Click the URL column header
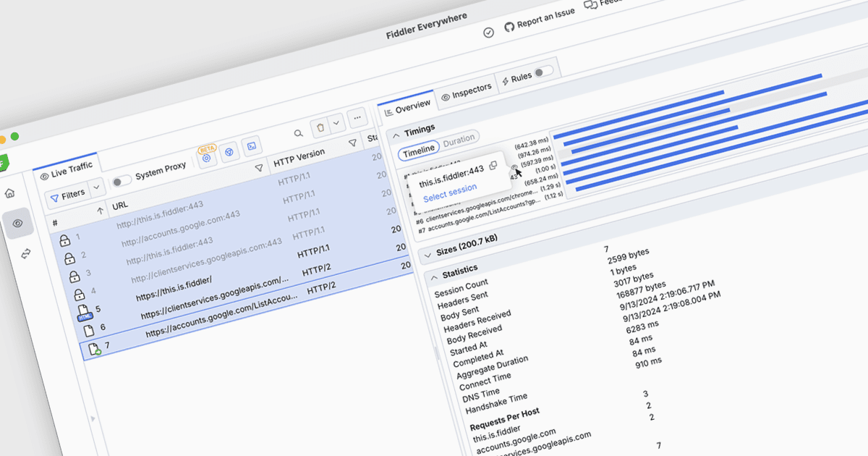 (x=120, y=206)
